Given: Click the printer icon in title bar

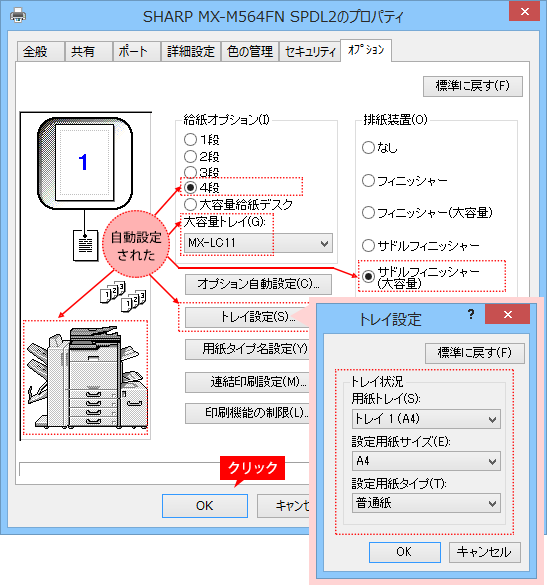Looking at the screenshot, I should [18, 16].
